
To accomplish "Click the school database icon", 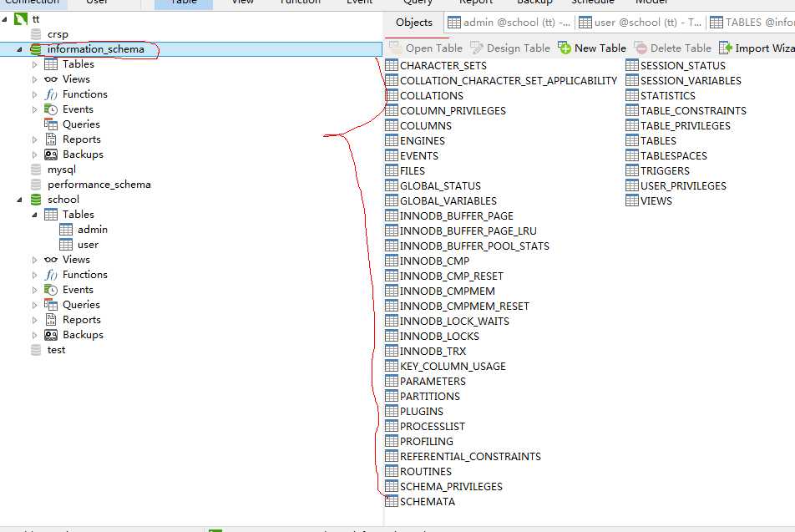I will click(36, 200).
